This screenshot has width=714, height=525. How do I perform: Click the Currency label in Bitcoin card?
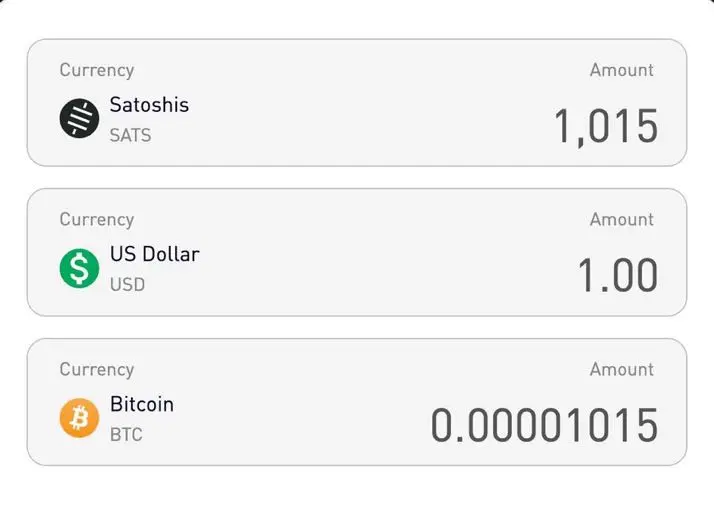click(x=97, y=369)
